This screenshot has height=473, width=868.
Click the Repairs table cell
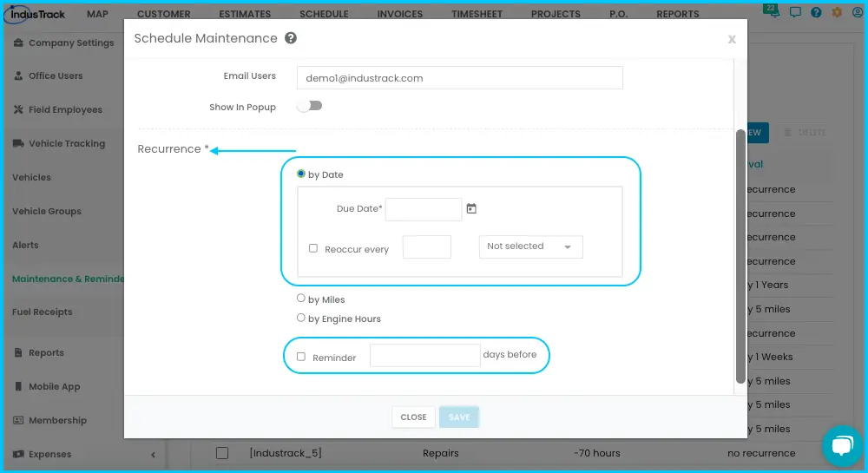click(x=441, y=453)
